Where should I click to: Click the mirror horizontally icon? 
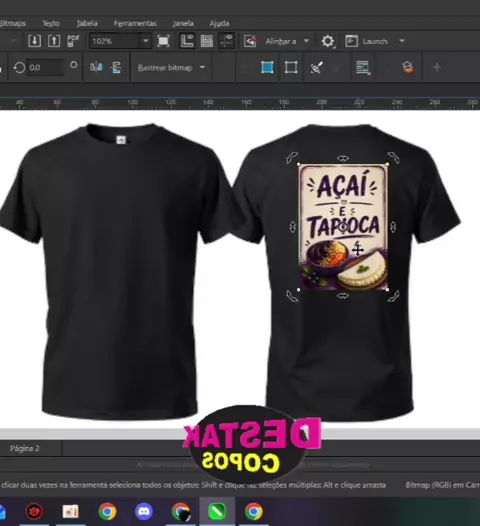[x=96, y=67]
